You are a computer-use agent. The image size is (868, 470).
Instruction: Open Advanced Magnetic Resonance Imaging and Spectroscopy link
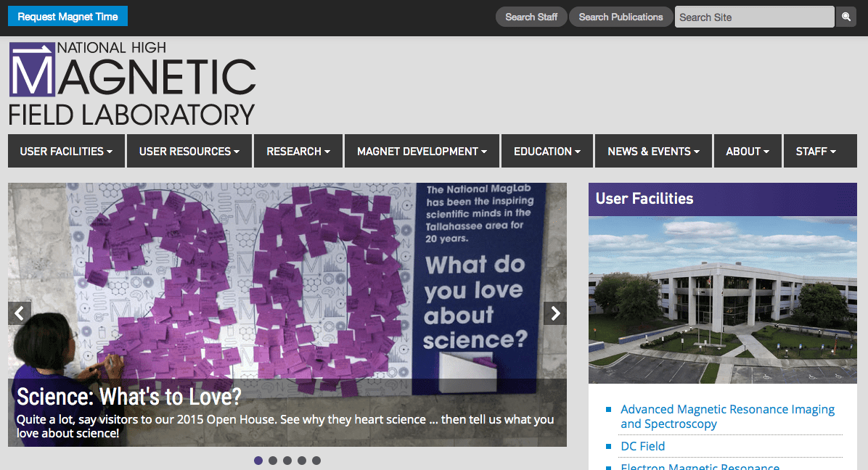click(727, 416)
